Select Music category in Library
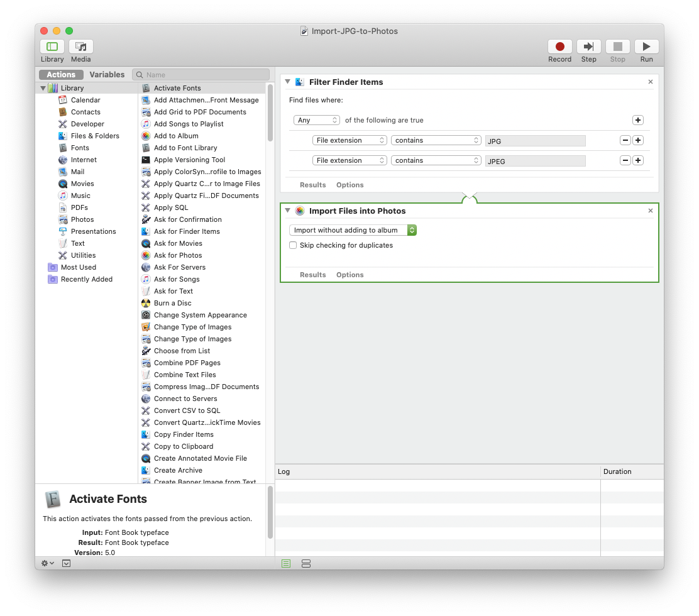Image resolution: width=699 pixels, height=616 pixels. [x=80, y=195]
